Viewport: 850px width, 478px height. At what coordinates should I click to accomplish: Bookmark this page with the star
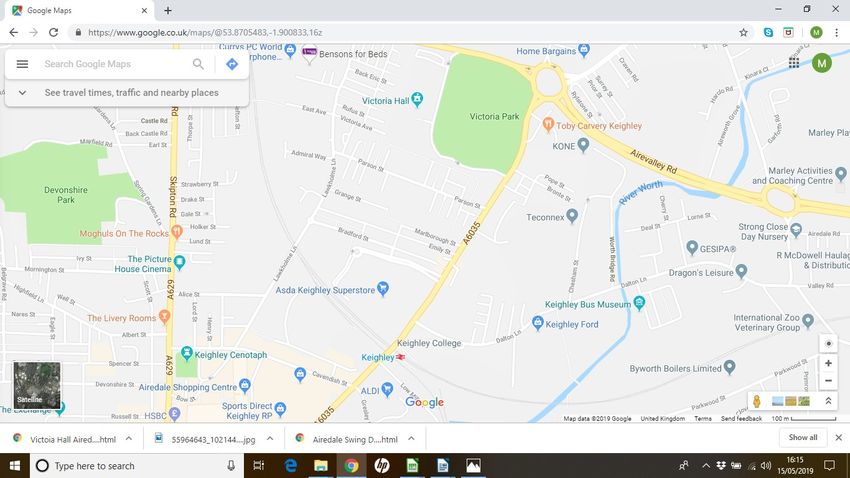[743, 33]
